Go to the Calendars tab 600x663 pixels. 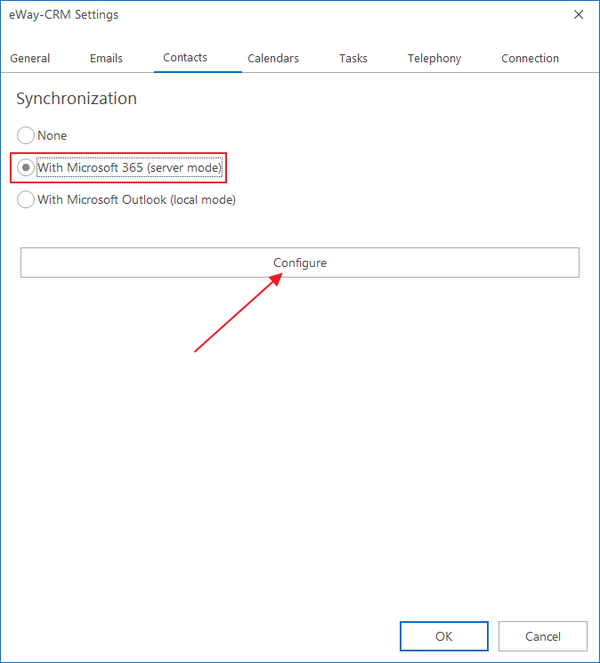(273, 58)
